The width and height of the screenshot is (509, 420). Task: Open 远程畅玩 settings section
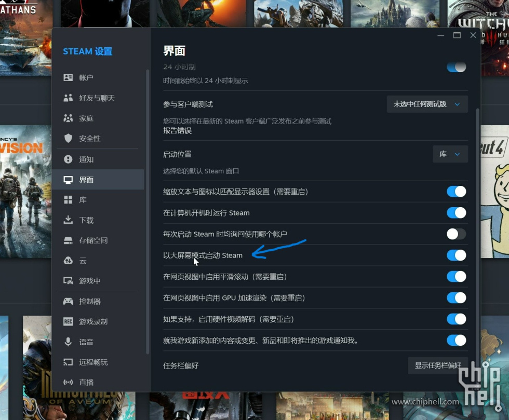tap(98, 362)
